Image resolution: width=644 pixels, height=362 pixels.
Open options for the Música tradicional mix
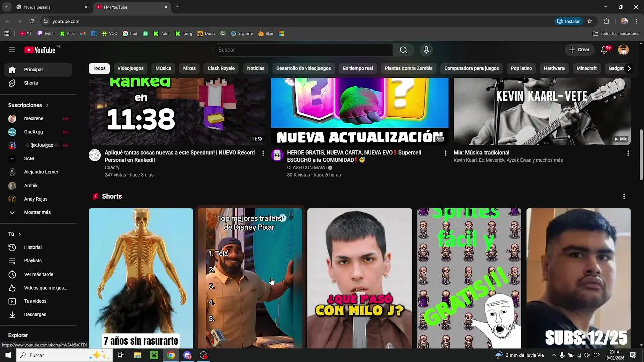628,153
